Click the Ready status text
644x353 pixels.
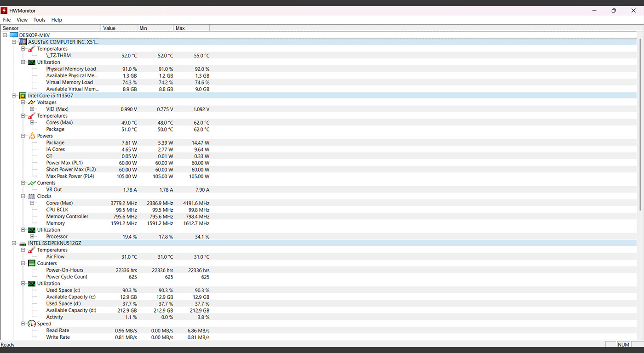coord(8,345)
